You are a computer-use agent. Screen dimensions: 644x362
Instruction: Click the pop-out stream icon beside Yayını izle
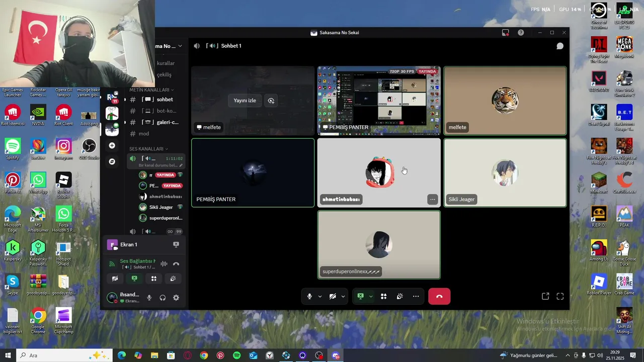click(x=271, y=101)
